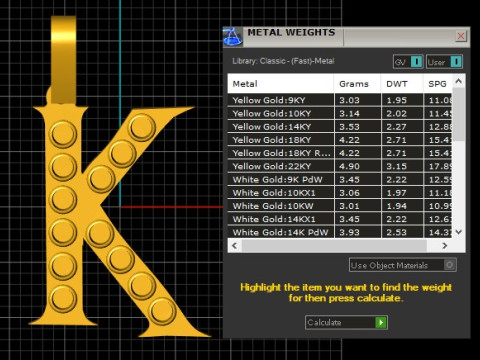Screen dimensions: 480x360
Task: Click the 4.90 grams value
Action: [x=349, y=166]
